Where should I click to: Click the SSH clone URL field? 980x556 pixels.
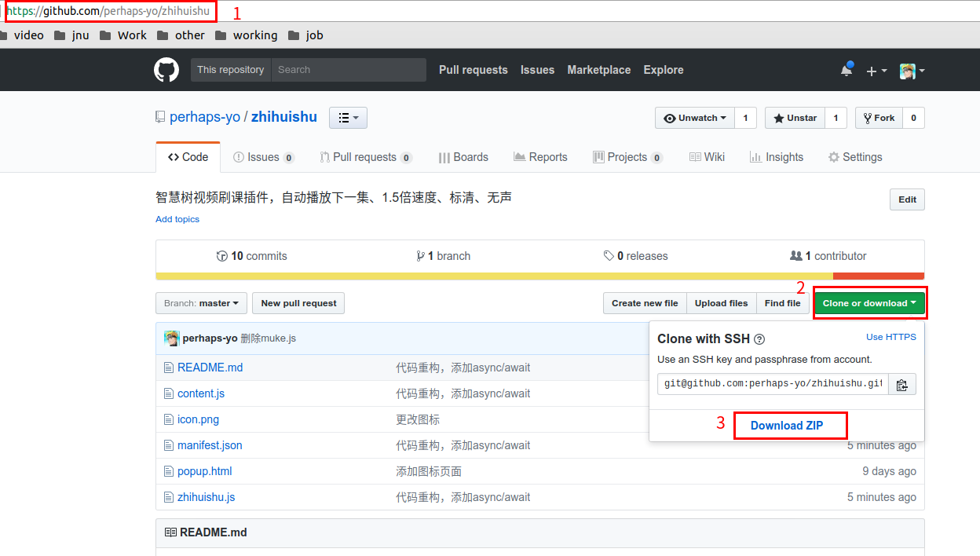click(773, 384)
